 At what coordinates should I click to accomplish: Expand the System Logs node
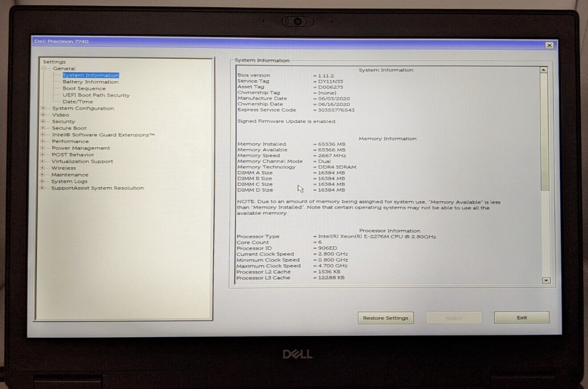coord(43,181)
